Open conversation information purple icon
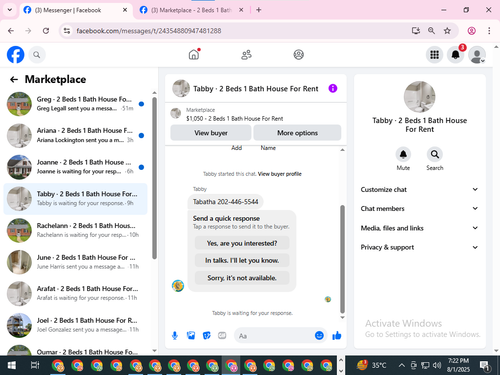This screenshot has width=500, height=375. click(333, 88)
